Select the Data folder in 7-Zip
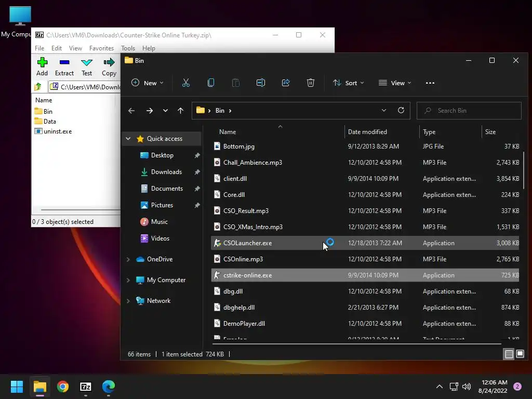Viewport: 532px width, 399px height. point(45,122)
